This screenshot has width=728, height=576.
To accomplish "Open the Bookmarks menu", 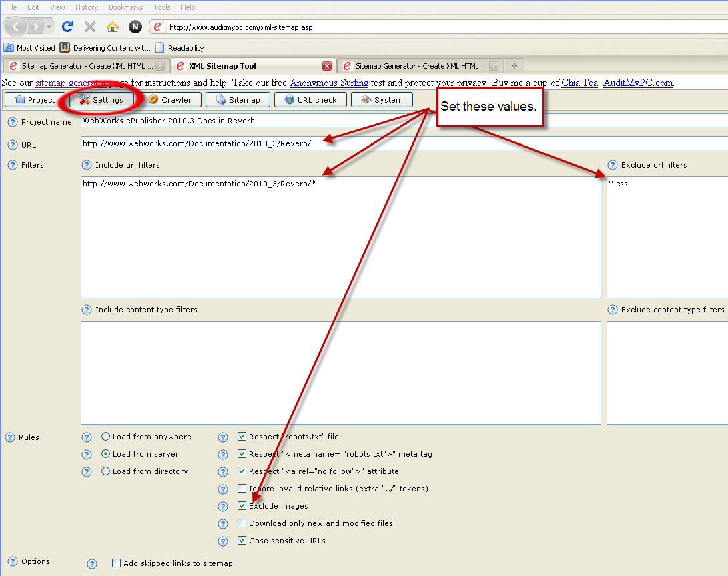I will 125,7.
